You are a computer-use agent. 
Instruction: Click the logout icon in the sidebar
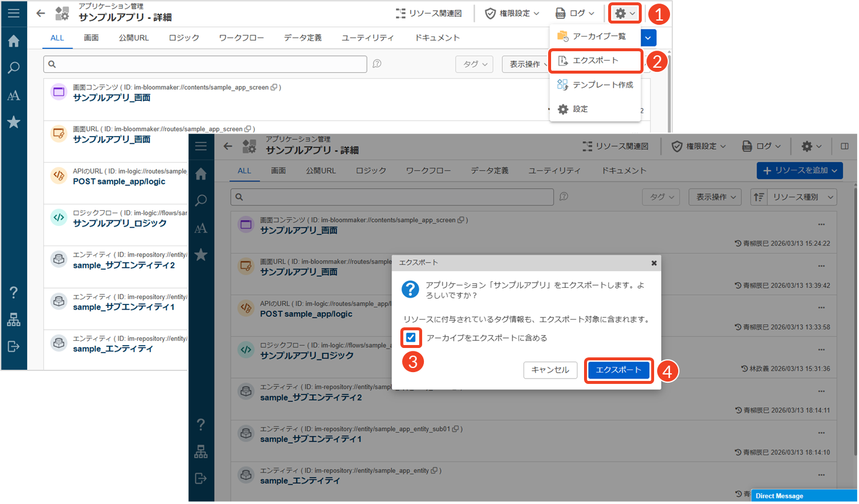click(201, 478)
